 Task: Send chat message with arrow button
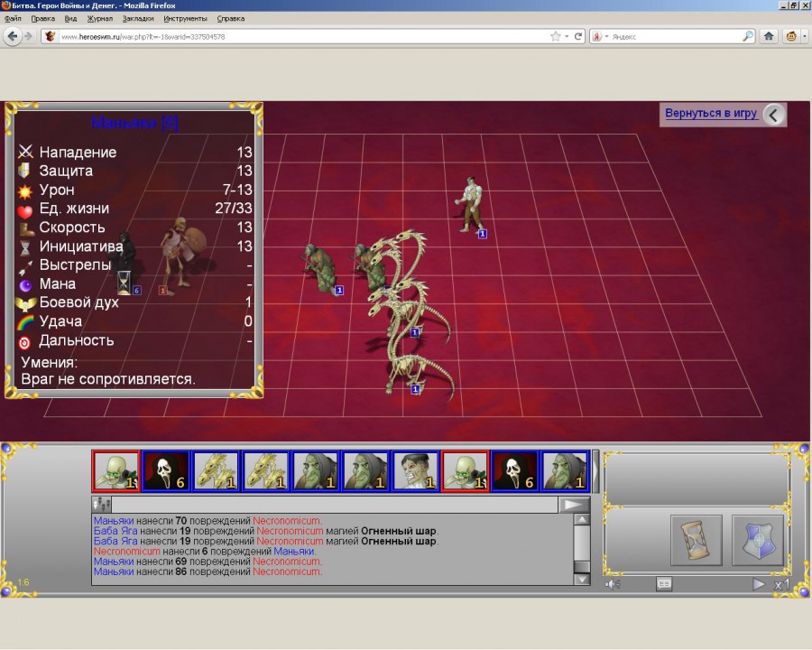(574, 505)
